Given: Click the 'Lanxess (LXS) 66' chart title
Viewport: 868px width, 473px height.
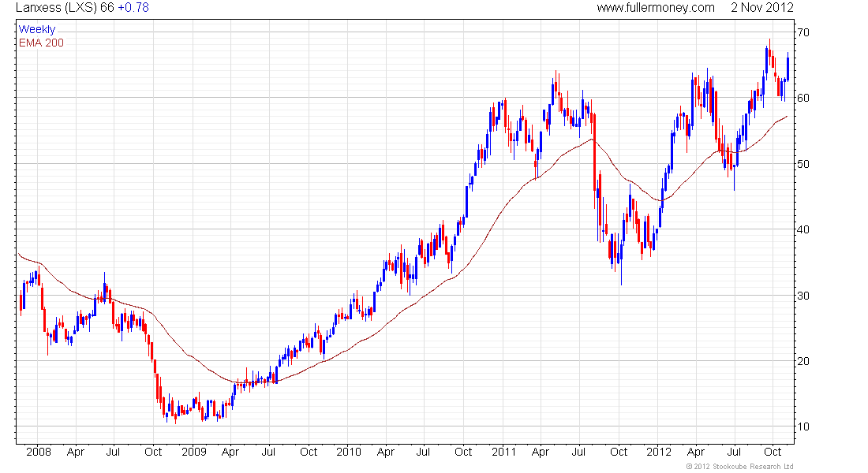Looking at the screenshot, I should tap(65, 8).
